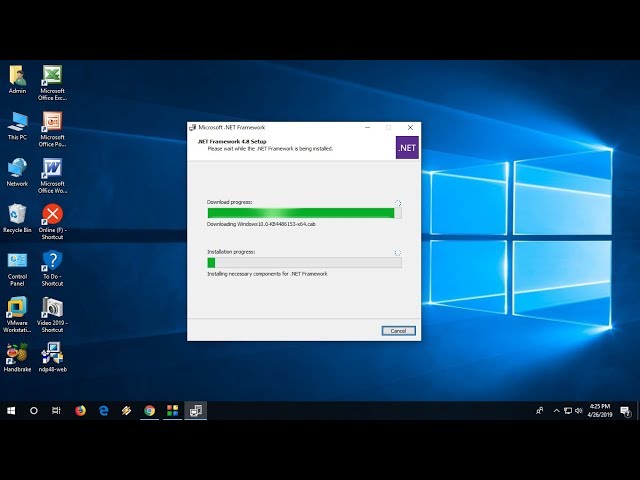Screen dimensions: 640x480
Task: Launch Microsoft Edge from the taskbar
Action: pos(104,411)
